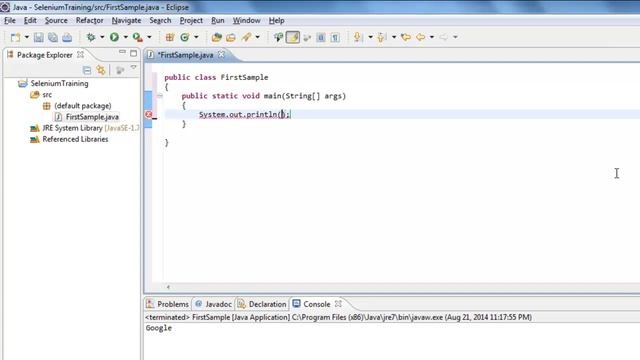Toggle Block Selection Mode icon
The height and width of the screenshot is (360, 640).
tap(321, 38)
